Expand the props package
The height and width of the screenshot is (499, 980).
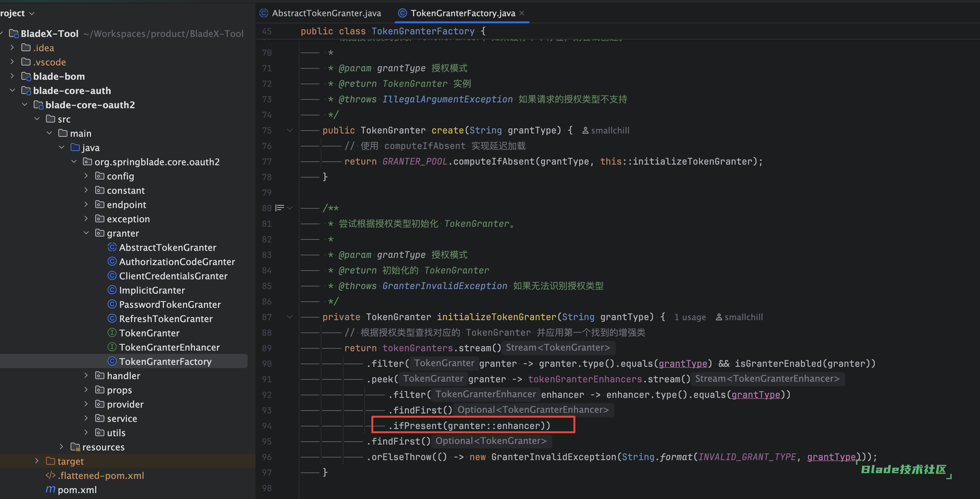tap(86, 390)
